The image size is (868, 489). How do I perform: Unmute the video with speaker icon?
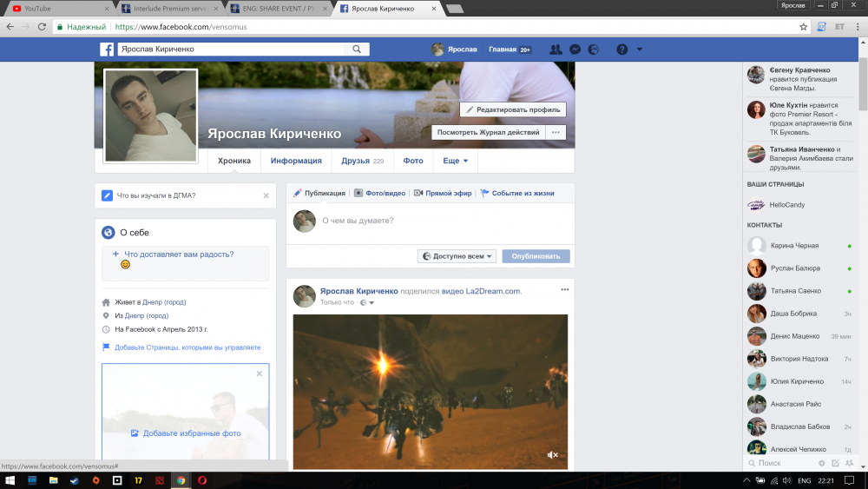click(x=552, y=454)
